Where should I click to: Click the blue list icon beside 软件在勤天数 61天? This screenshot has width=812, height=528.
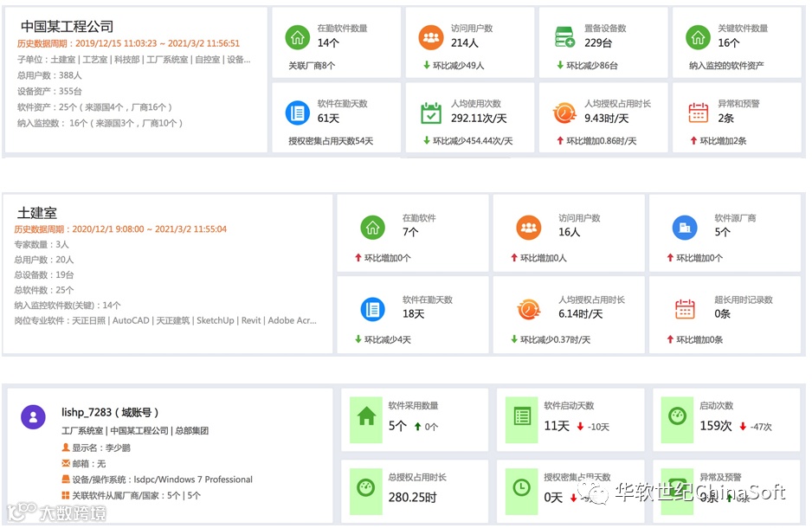click(297, 113)
